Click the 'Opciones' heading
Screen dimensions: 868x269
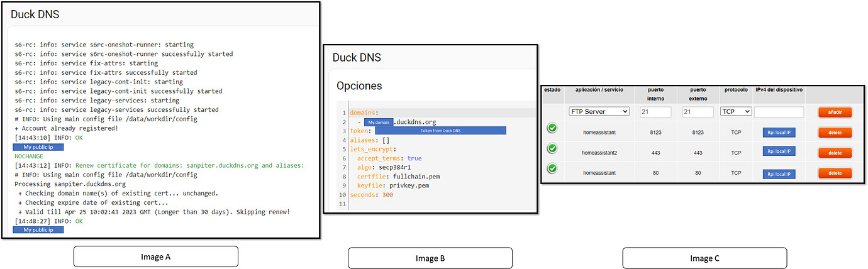pyautogui.click(x=359, y=85)
